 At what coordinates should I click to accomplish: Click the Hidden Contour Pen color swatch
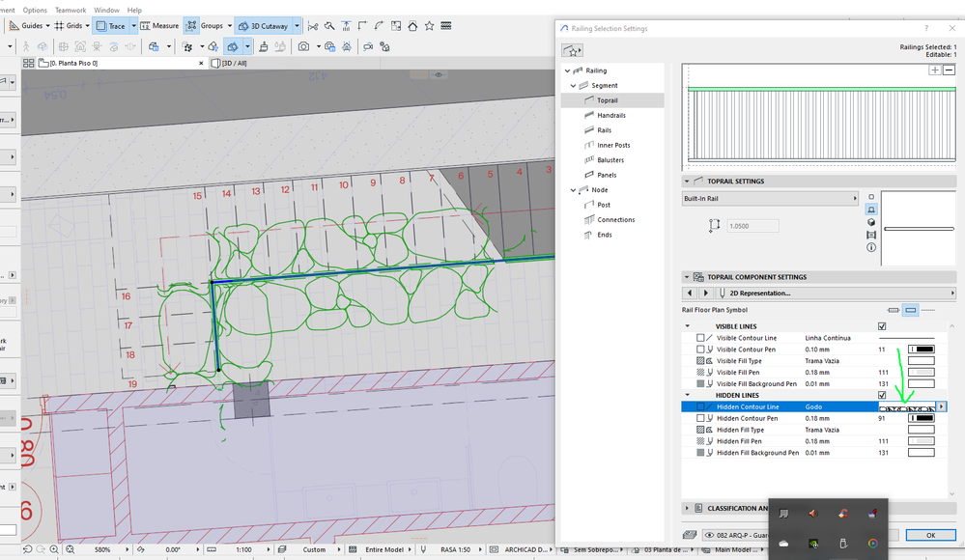(922, 418)
